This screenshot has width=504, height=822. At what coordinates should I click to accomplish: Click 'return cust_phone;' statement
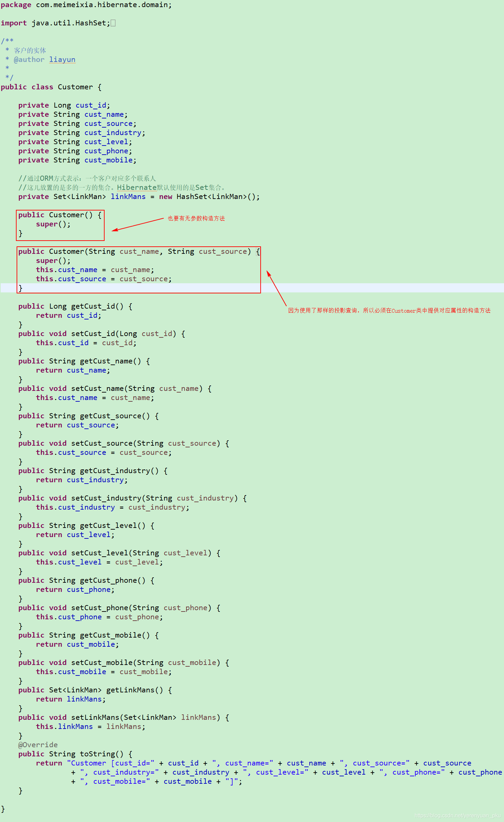pyautogui.click(x=75, y=590)
